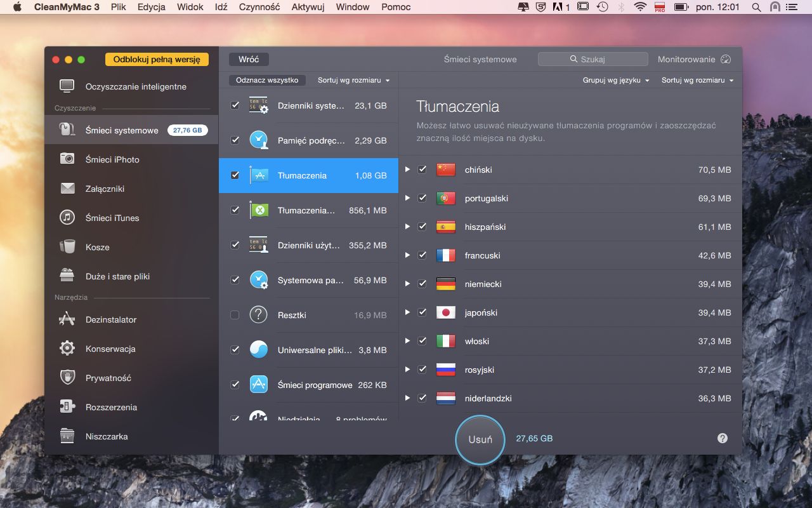
Task: Click the Monitorowanie link
Action: (x=686, y=59)
